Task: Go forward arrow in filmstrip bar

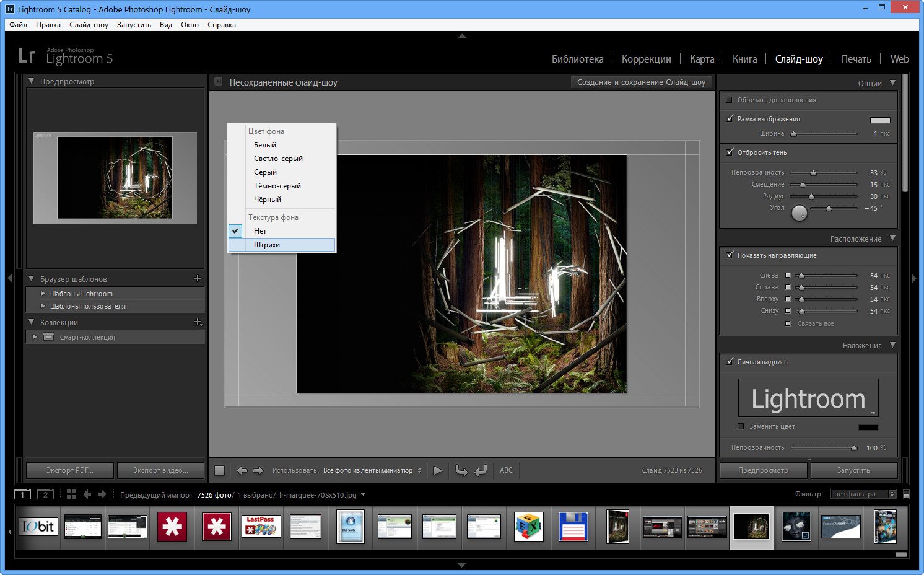Action: pos(102,494)
